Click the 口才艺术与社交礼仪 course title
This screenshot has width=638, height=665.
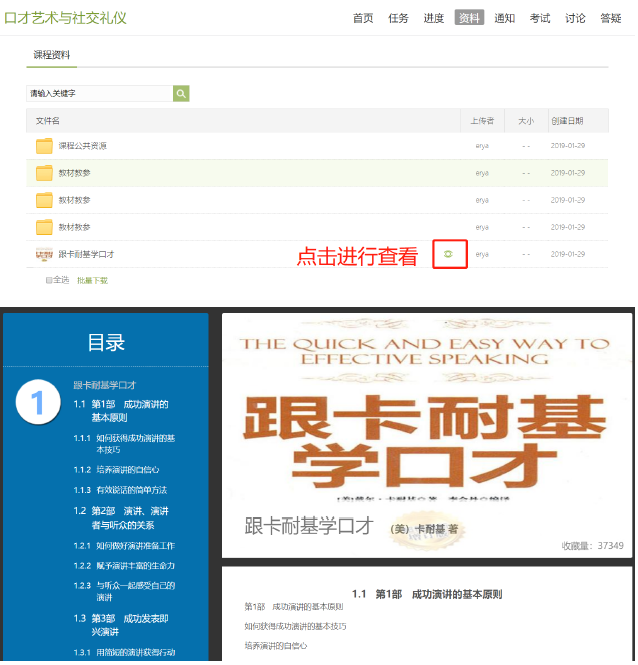pyautogui.click(x=65, y=18)
